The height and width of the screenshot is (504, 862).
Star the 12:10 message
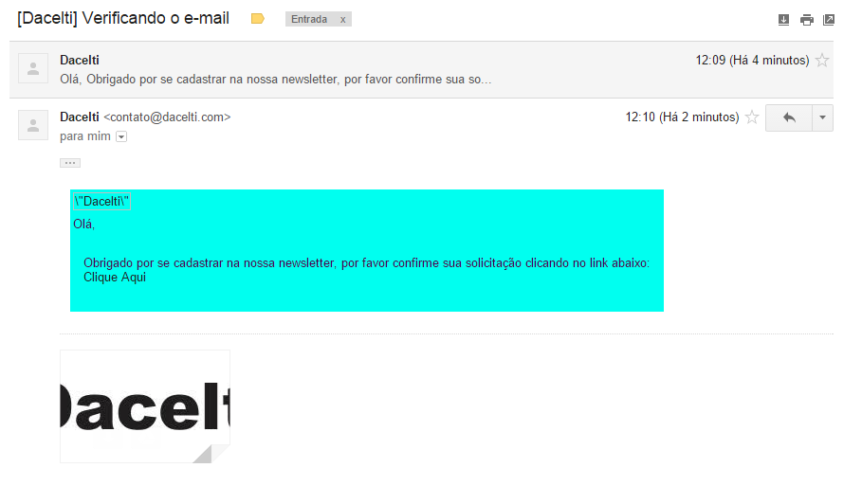[751, 117]
